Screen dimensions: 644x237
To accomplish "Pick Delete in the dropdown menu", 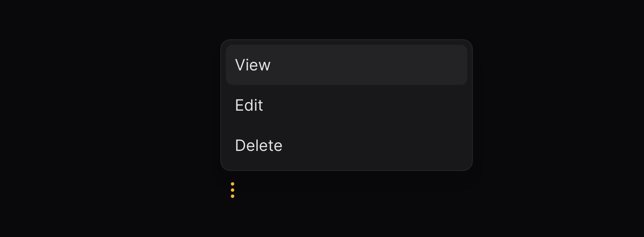I will click(x=347, y=145).
